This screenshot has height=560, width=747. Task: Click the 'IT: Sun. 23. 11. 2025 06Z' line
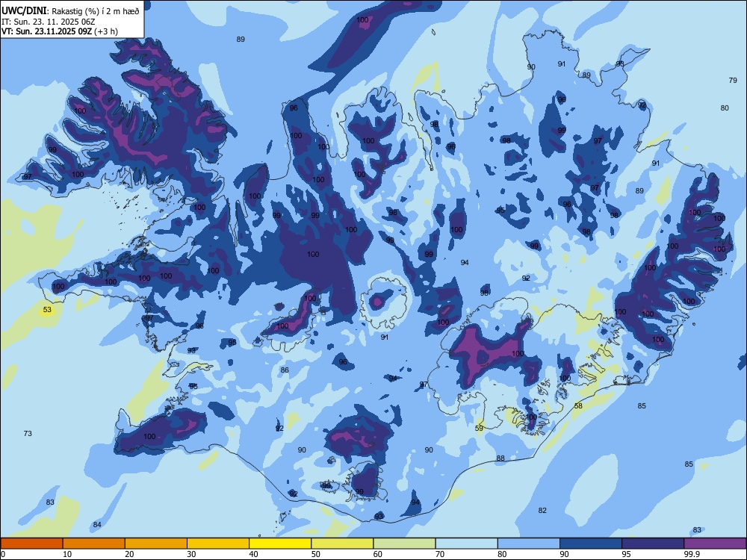(x=48, y=22)
